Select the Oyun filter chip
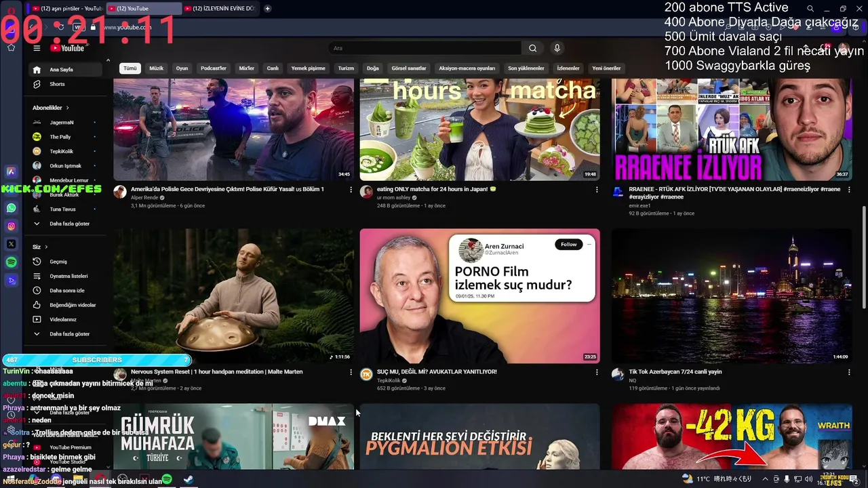This screenshot has width=868, height=488. pyautogui.click(x=182, y=68)
